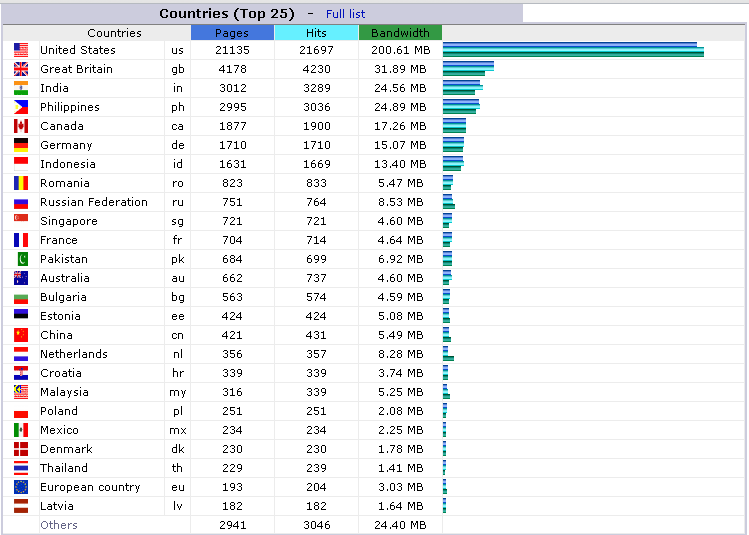Select the Bandwidth column header
Image resolution: width=749 pixels, height=535 pixels.
tap(400, 33)
